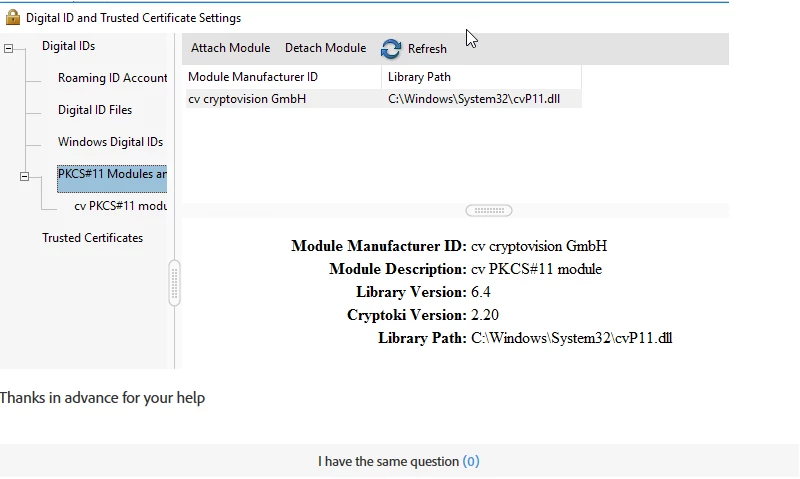The height and width of the screenshot is (479, 800).
Task: Select cv PKCS#11 module child item
Action: (120, 206)
